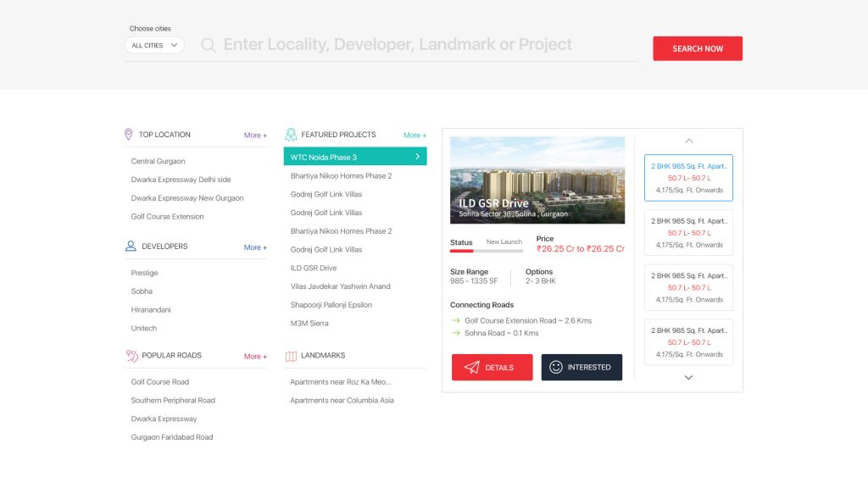Open Prestige developer link
The width and height of the screenshot is (868, 488).
click(144, 273)
